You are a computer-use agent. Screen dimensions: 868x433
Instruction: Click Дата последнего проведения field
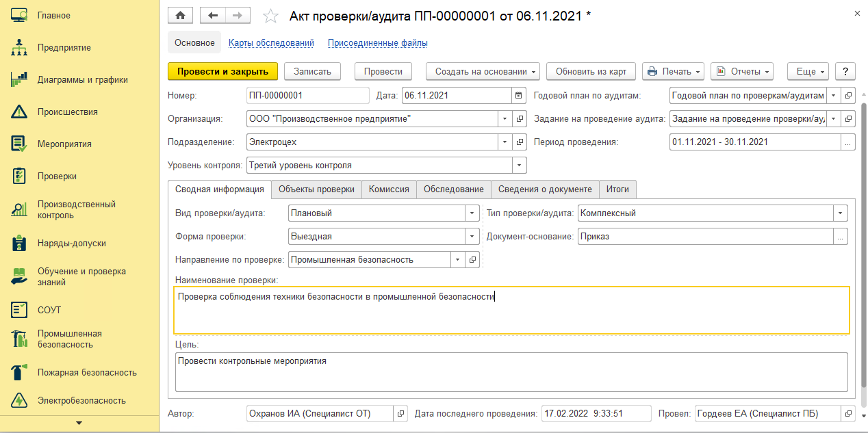click(596, 413)
